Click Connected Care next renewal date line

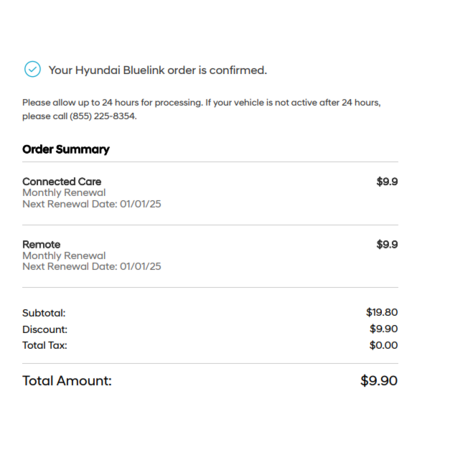(x=92, y=204)
